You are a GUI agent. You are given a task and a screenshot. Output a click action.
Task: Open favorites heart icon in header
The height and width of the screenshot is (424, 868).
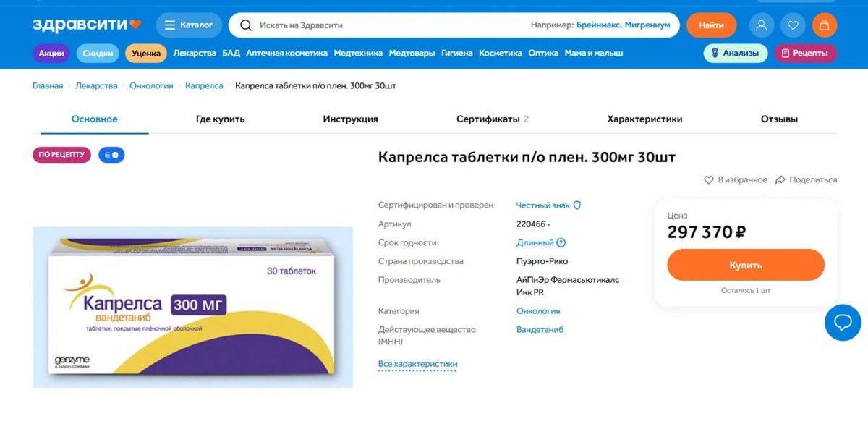pyautogui.click(x=793, y=25)
